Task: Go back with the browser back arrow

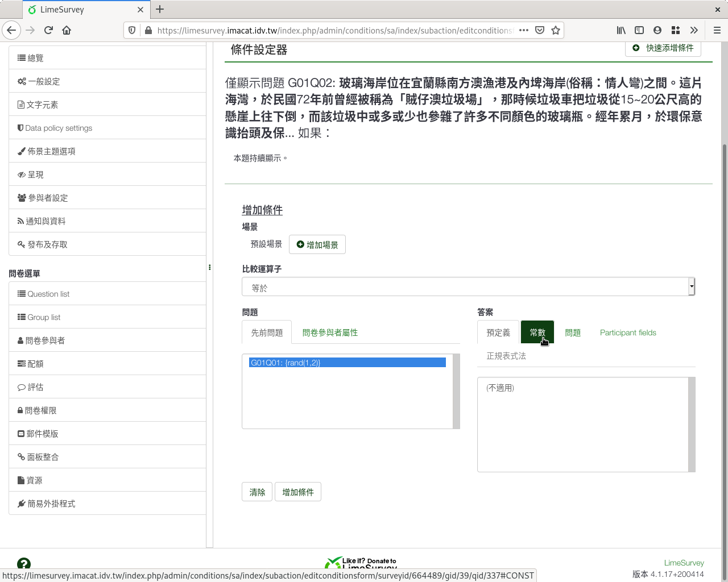Action: [x=11, y=30]
